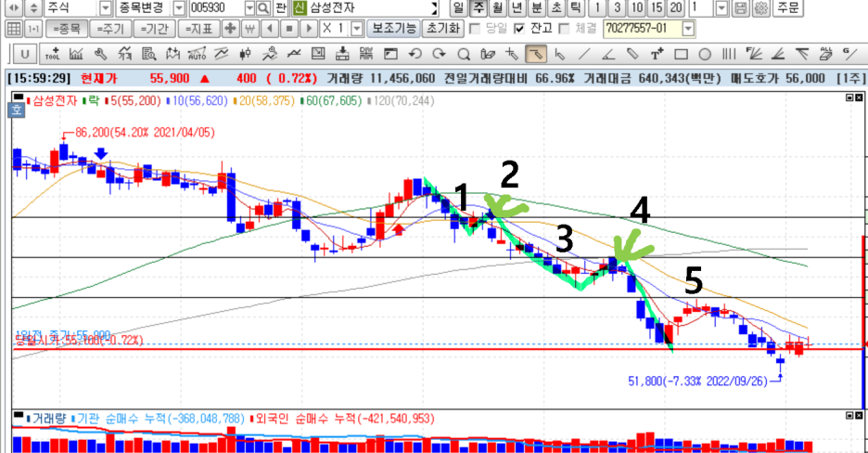Click the candlestick chart type icon
This screenshot has width=868, height=453.
(245, 54)
